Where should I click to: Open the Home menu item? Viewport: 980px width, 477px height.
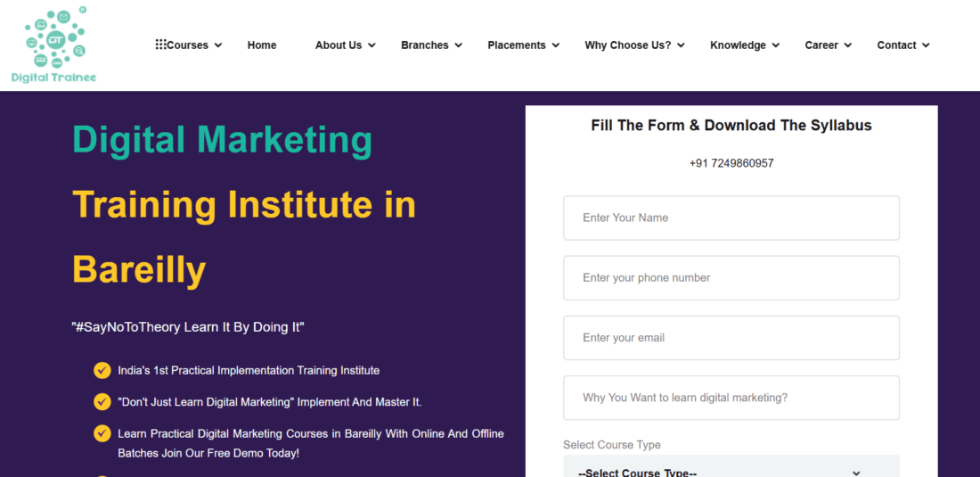[262, 45]
